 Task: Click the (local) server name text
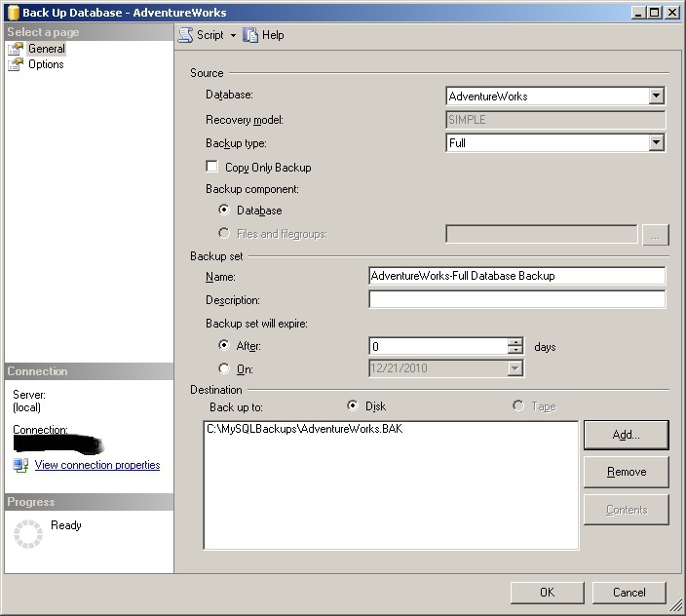(x=26, y=407)
